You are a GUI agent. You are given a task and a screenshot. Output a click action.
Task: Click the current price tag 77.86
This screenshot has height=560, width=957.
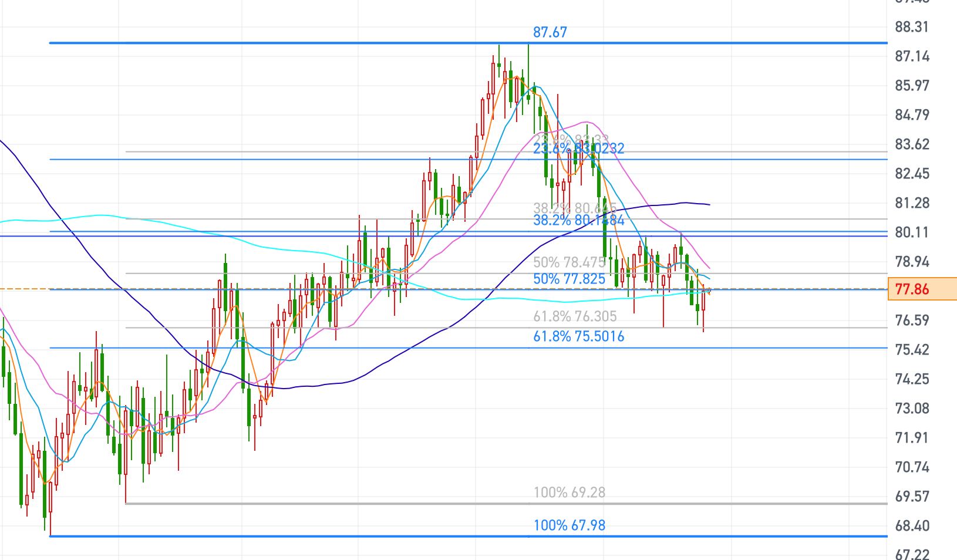(922, 289)
